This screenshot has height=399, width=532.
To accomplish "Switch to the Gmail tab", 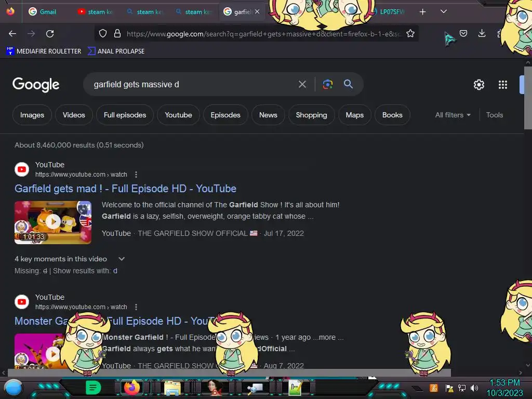I will [x=43, y=12].
